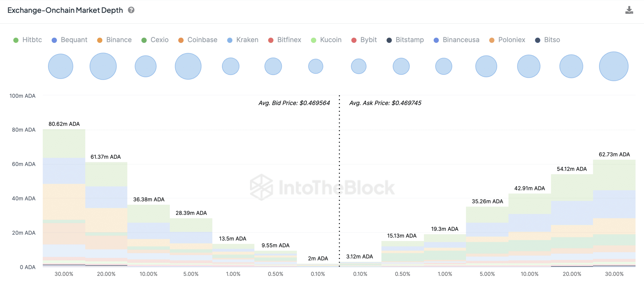
Task: Toggle Bitso series in legend
Action: pyautogui.click(x=547, y=40)
